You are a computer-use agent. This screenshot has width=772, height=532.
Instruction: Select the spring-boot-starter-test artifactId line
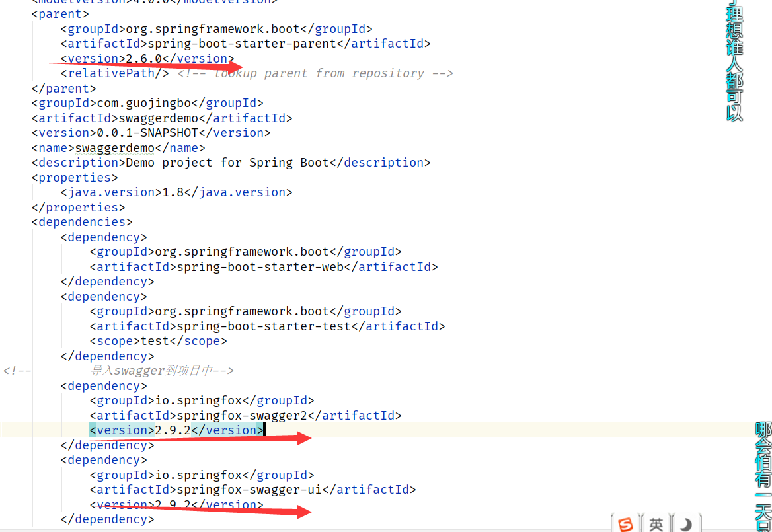267,326
